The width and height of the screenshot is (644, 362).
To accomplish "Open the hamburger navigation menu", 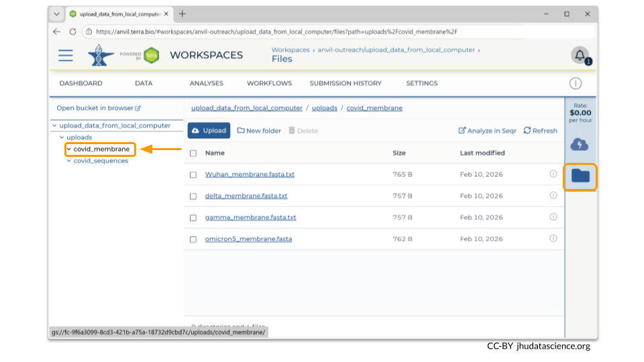I will (66, 56).
